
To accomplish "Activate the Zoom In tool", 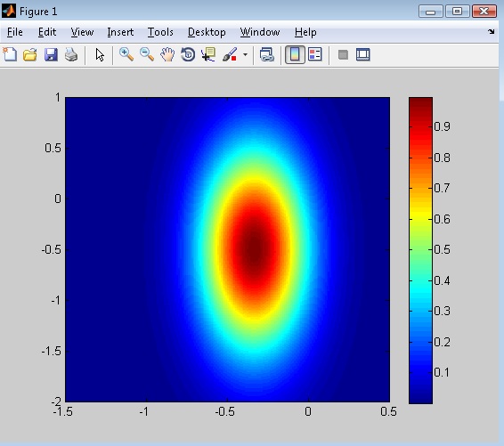I will [126, 54].
